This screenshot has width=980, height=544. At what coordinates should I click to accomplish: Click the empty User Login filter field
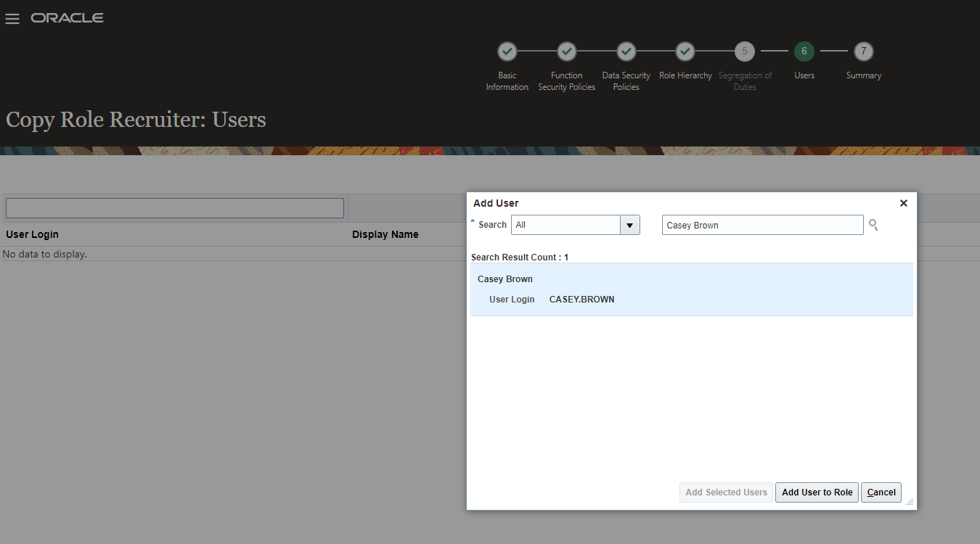[x=174, y=207]
